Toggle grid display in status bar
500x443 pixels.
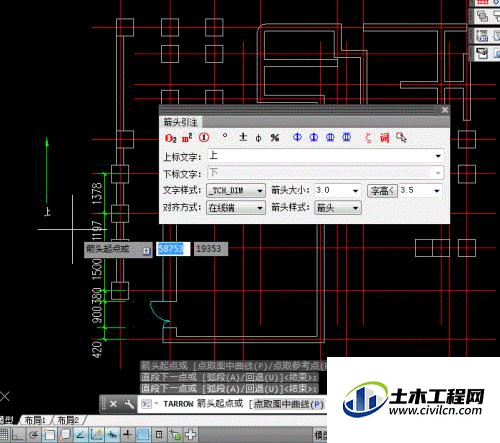(x=4, y=434)
